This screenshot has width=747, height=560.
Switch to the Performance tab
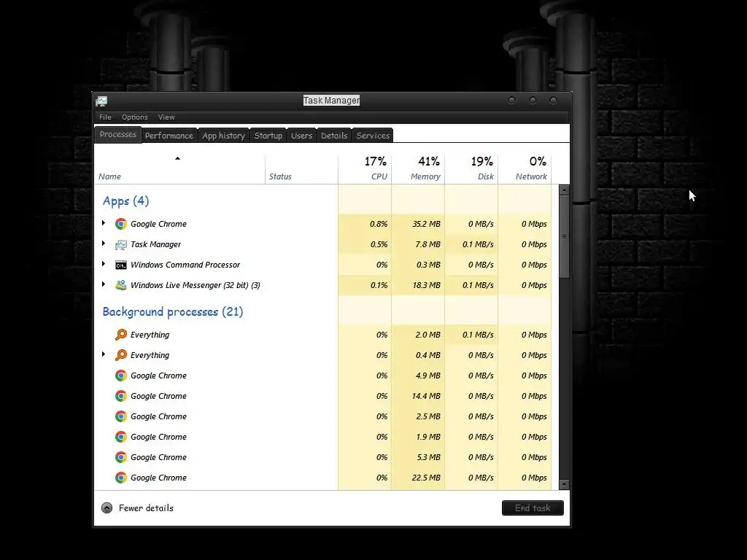[169, 136]
